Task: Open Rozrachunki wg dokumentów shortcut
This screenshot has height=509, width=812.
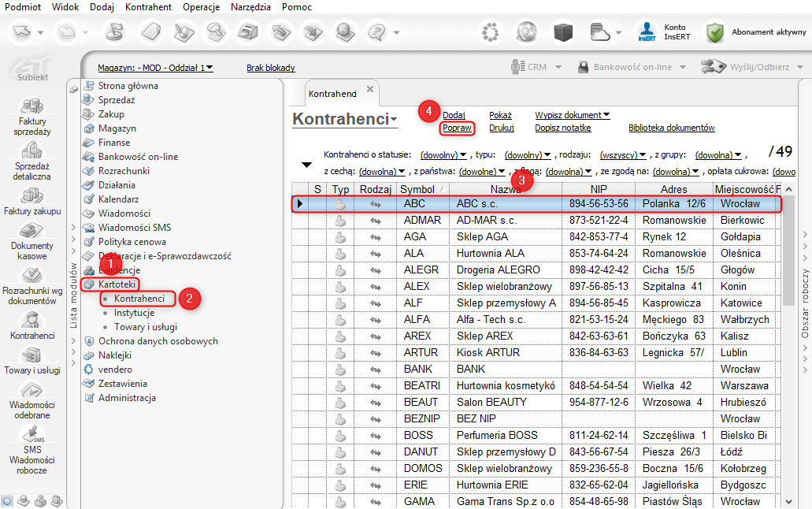Action: [x=32, y=286]
